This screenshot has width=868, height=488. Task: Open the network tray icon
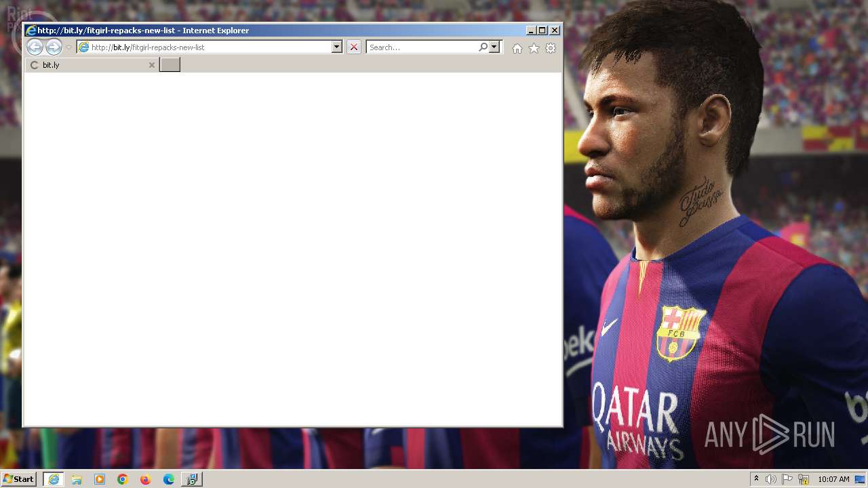pos(804,479)
